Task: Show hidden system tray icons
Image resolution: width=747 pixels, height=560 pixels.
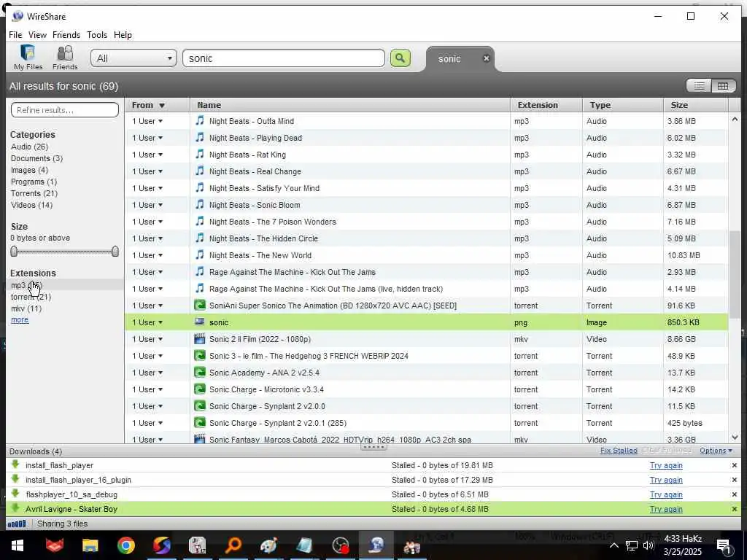Action: coord(614,545)
